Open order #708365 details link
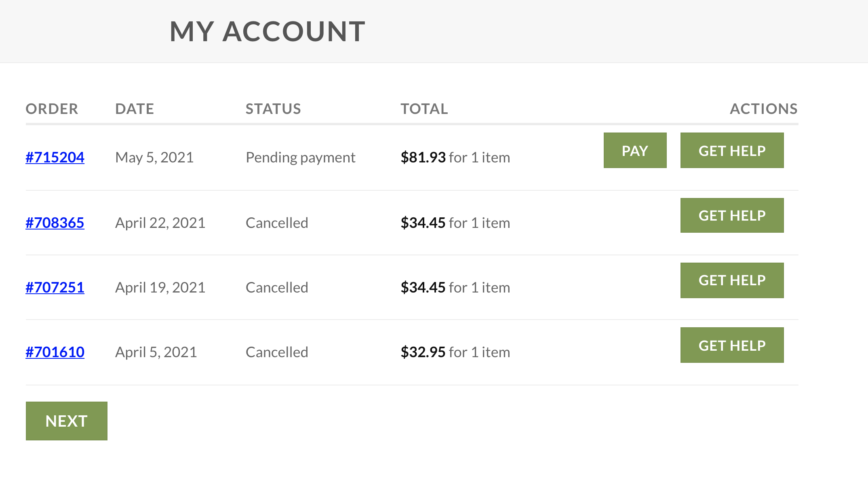 pos(55,223)
